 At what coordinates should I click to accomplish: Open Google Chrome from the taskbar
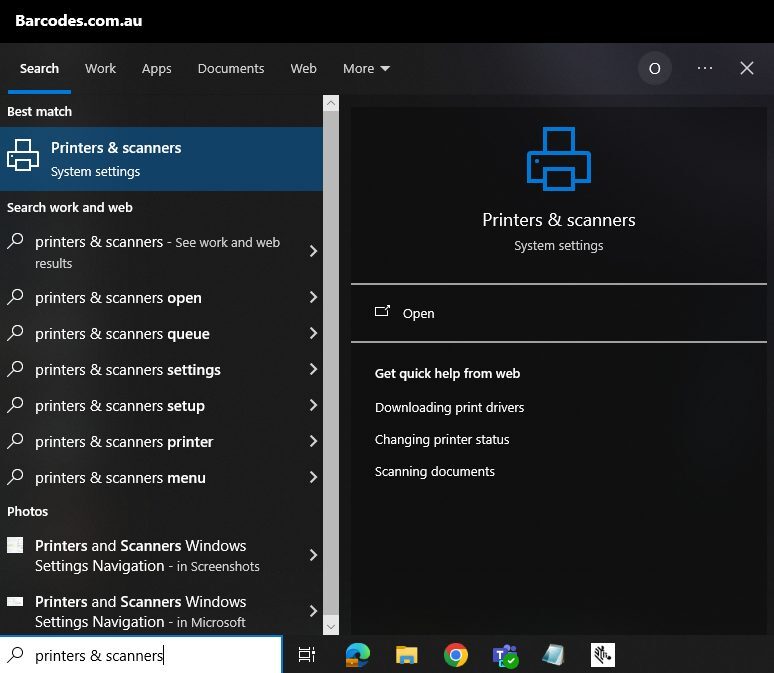point(456,655)
